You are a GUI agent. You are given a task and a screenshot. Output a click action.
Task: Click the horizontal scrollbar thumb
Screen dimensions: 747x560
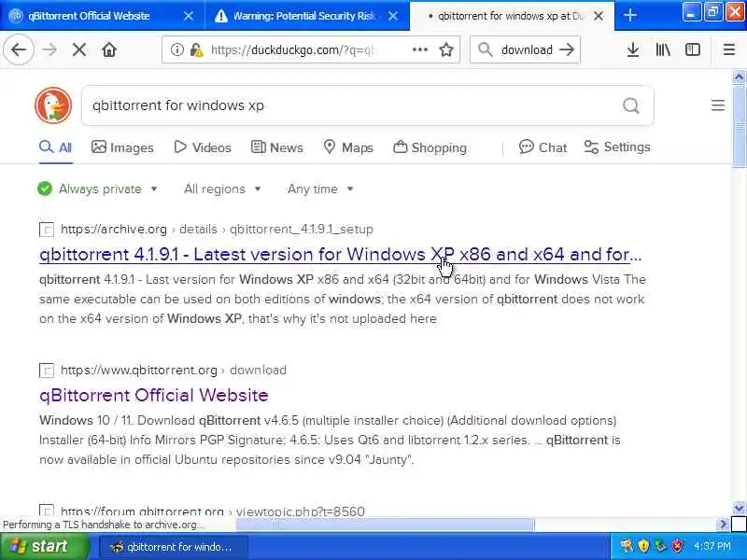[385, 525]
